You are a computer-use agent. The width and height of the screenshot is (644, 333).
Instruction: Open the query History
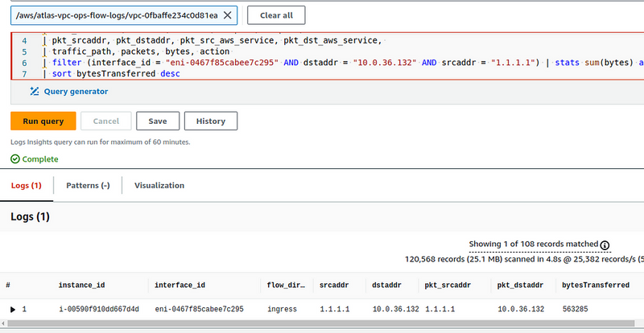coord(210,121)
